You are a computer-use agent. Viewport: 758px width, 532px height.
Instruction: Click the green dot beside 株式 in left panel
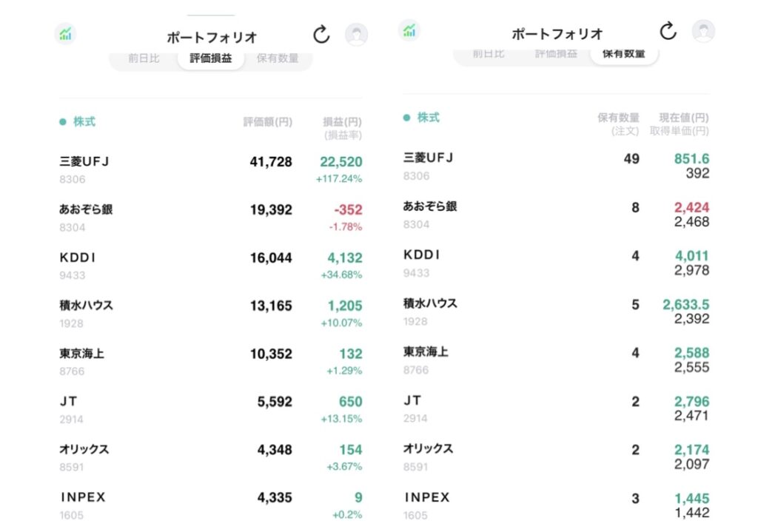(63, 122)
